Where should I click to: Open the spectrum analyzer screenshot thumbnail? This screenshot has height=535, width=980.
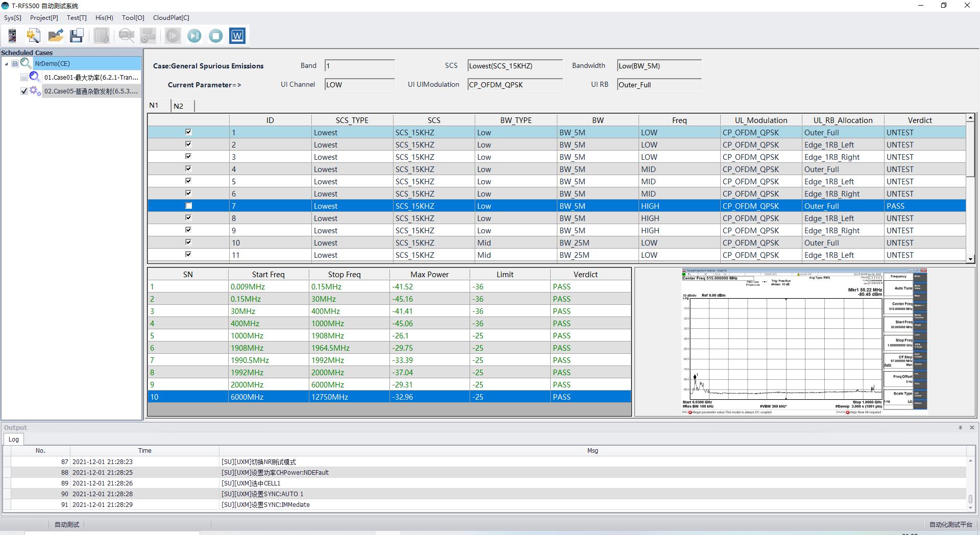click(804, 342)
